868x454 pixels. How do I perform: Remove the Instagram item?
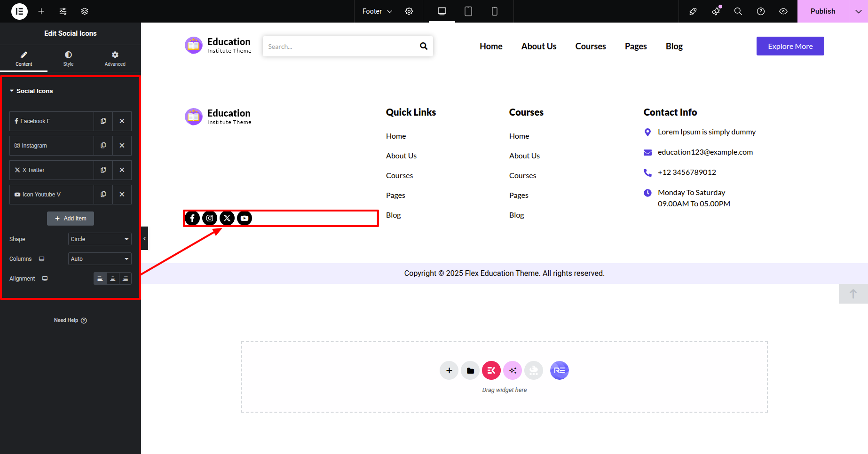pos(122,146)
